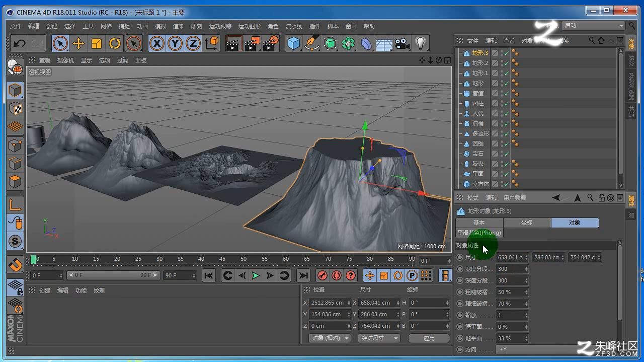Click timeline preview range slider
The height and width of the screenshot is (362, 644).
pyautogui.click(x=113, y=275)
